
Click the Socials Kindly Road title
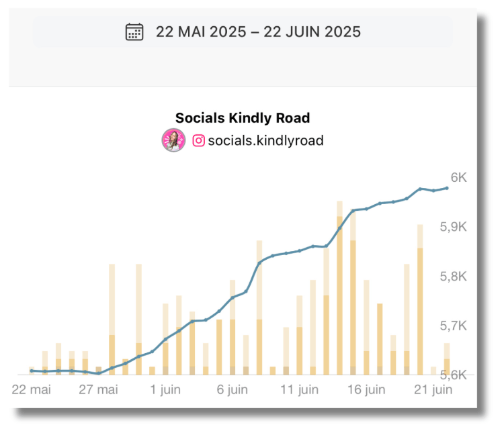pyautogui.click(x=243, y=118)
